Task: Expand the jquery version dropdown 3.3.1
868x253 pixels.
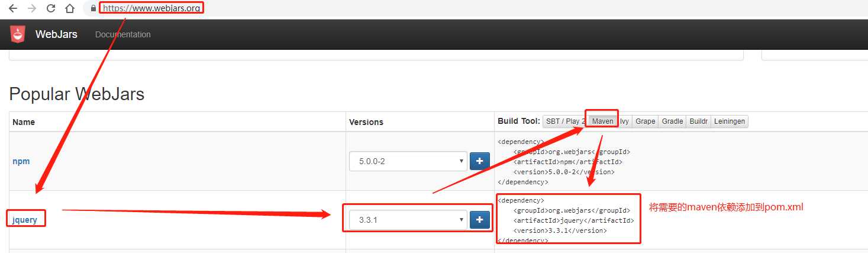Action: tap(407, 220)
